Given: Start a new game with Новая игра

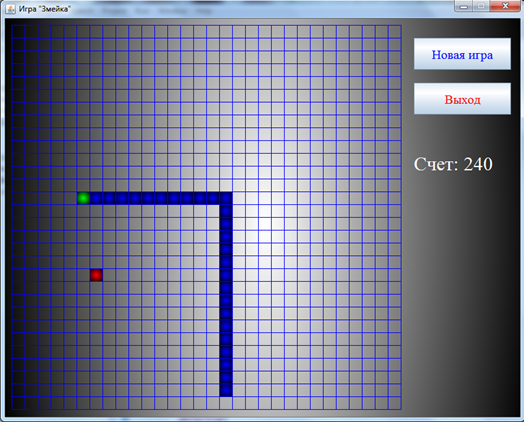Looking at the screenshot, I should click(x=462, y=54).
